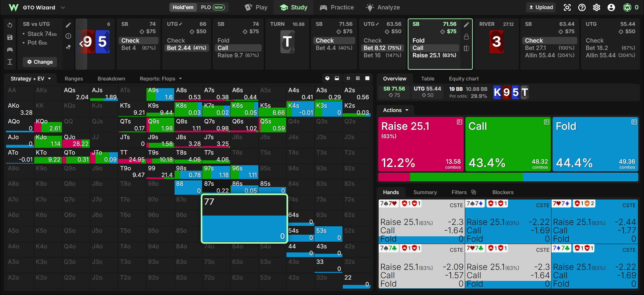Toggle the half-filled rectangle view icon

[337, 78]
